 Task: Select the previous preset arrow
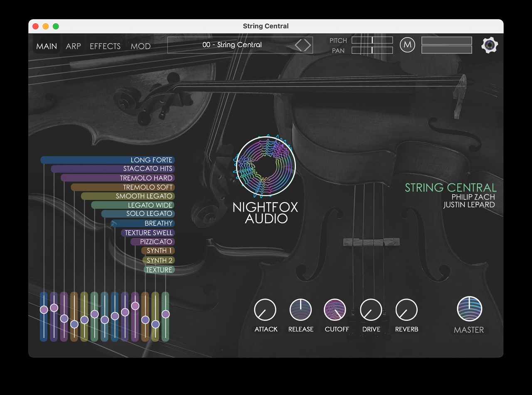click(298, 45)
